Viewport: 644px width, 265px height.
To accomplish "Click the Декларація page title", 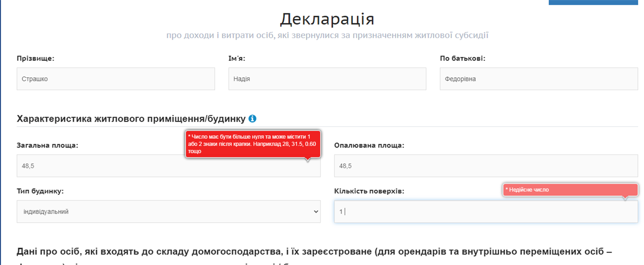I will click(327, 19).
